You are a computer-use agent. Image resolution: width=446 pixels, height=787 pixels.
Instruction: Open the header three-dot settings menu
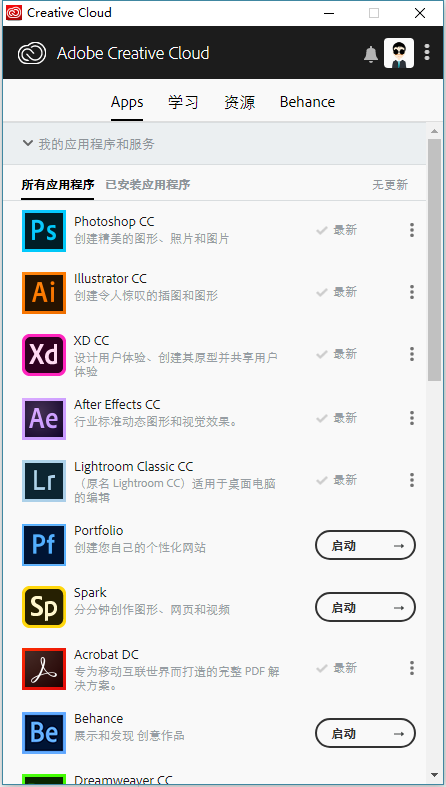point(427,52)
